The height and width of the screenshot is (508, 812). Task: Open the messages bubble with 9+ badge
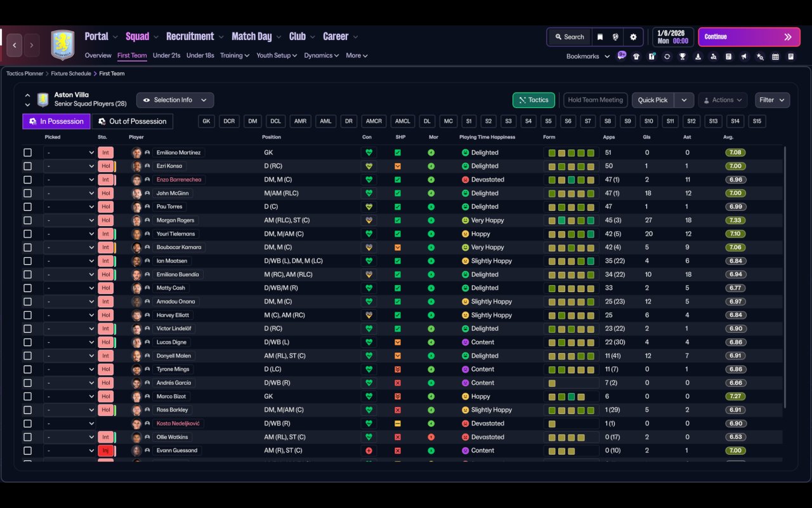tap(621, 55)
